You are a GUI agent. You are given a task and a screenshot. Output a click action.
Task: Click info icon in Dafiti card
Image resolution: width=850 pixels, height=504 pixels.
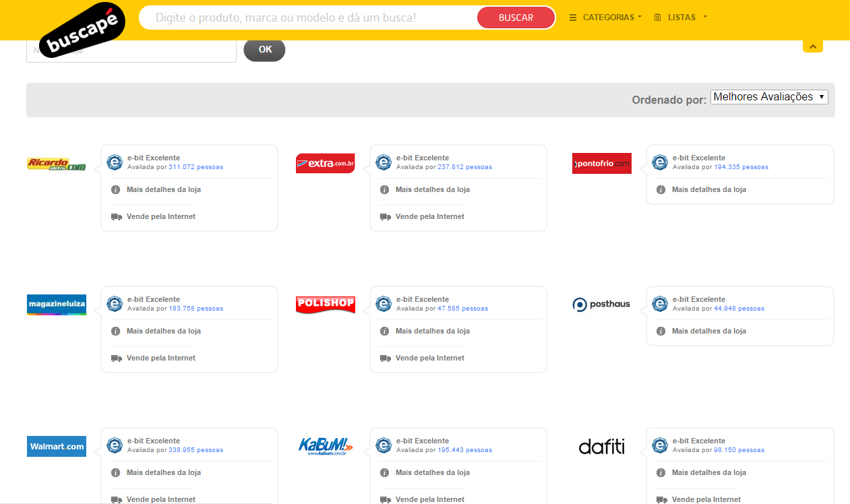pyautogui.click(x=661, y=473)
